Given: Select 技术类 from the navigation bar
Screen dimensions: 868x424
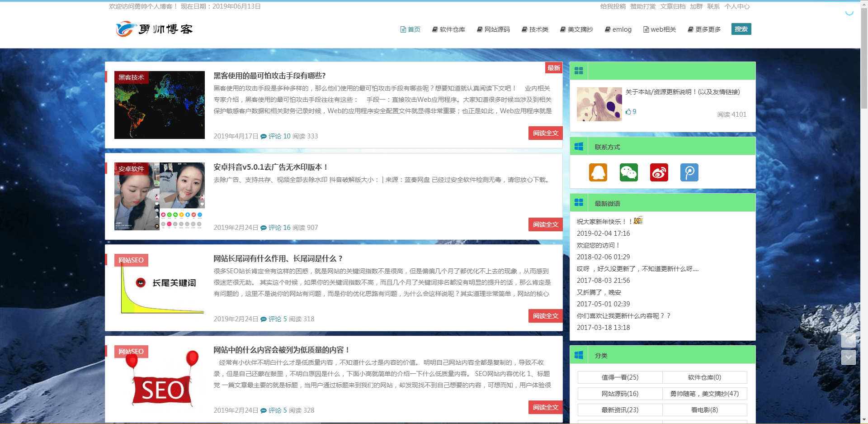Looking at the screenshot, I should 535,29.
